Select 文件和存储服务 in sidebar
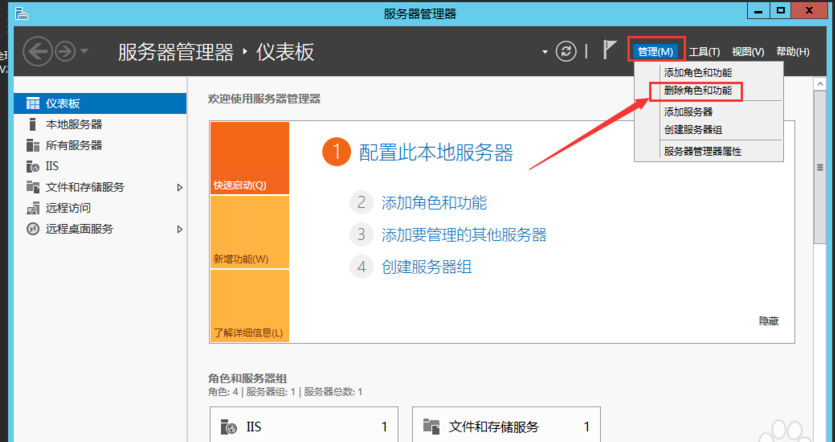This screenshot has width=835, height=442. point(100,187)
